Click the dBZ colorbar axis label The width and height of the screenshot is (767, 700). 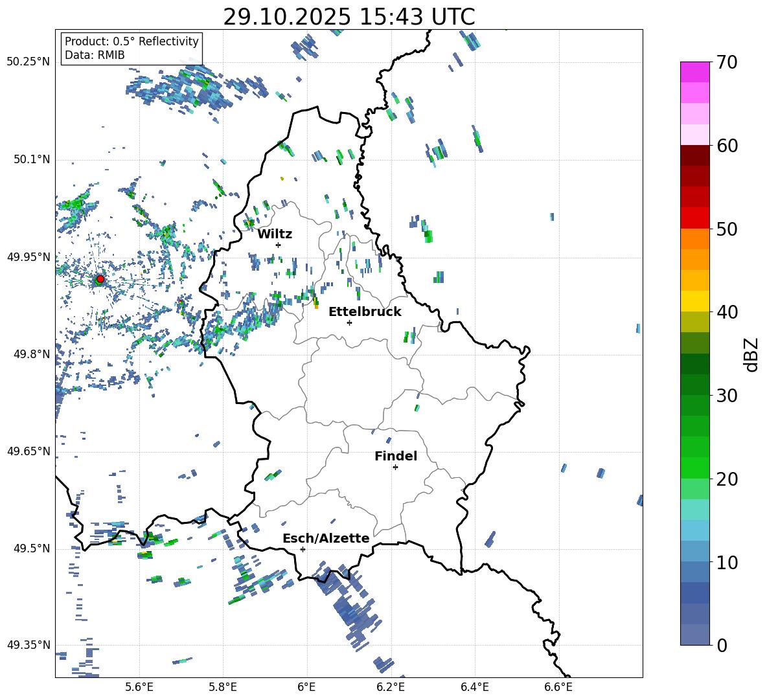[751, 355]
